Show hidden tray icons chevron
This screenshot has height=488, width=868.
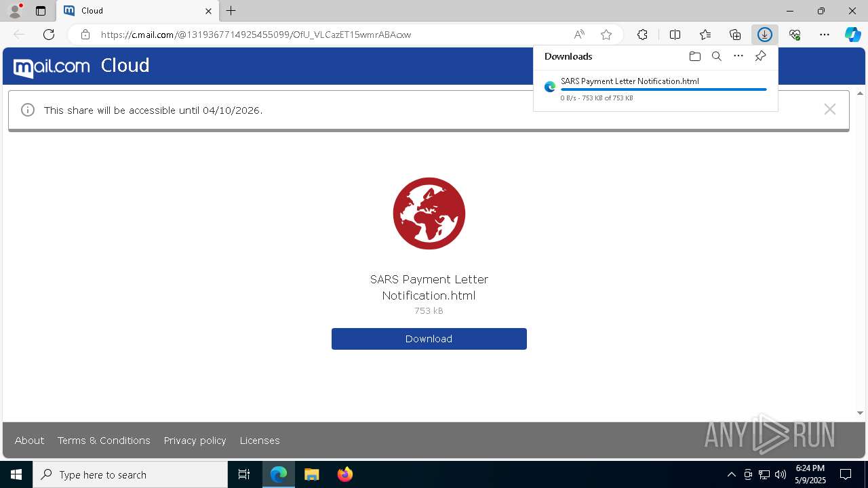(x=731, y=474)
